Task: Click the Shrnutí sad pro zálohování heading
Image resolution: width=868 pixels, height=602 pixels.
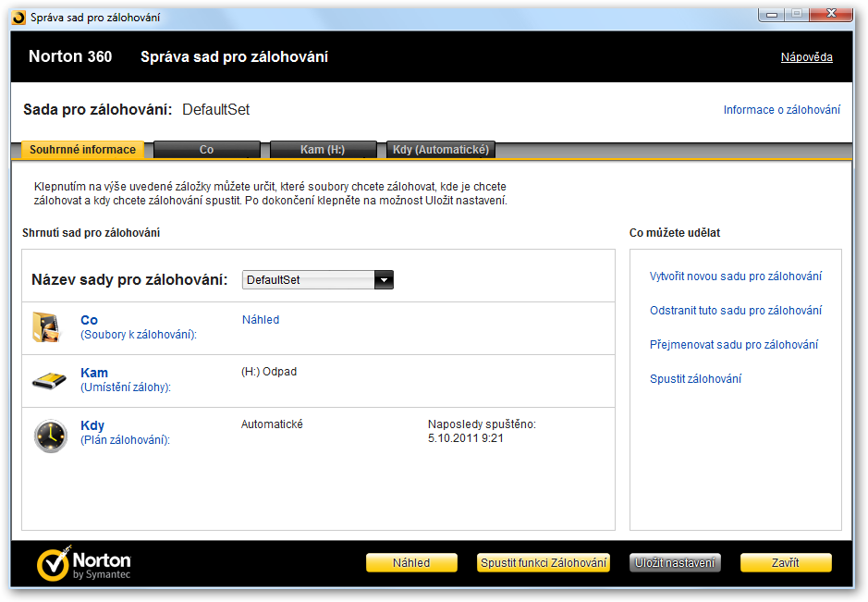Action: (91, 233)
